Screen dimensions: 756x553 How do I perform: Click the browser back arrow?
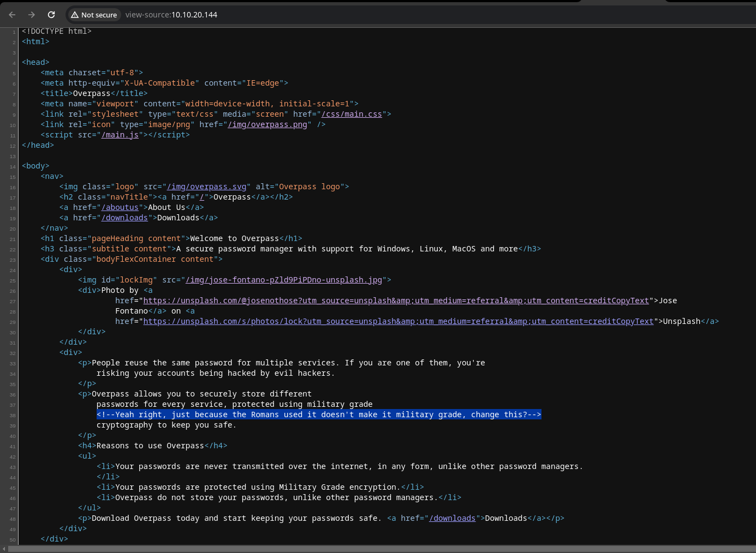(12, 15)
